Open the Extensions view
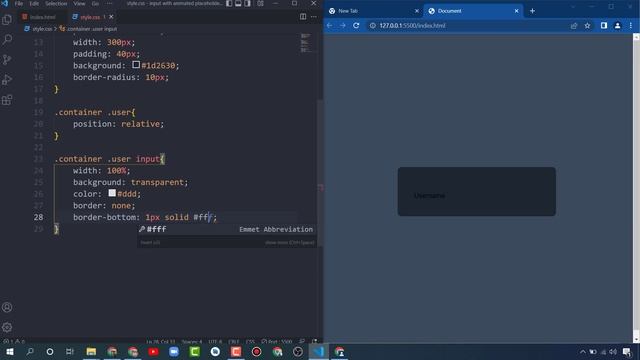640x360 pixels. (x=7, y=100)
